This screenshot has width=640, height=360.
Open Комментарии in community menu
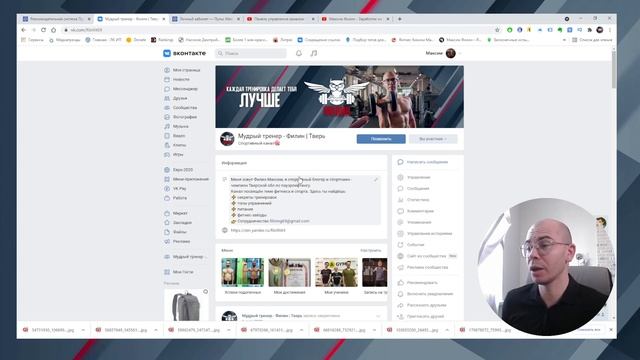click(416, 211)
